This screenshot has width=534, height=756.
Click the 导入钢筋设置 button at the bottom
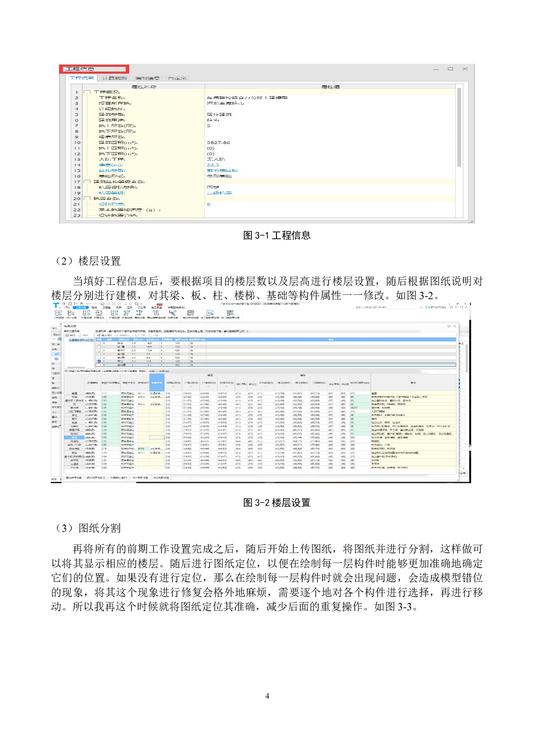tap(140, 478)
